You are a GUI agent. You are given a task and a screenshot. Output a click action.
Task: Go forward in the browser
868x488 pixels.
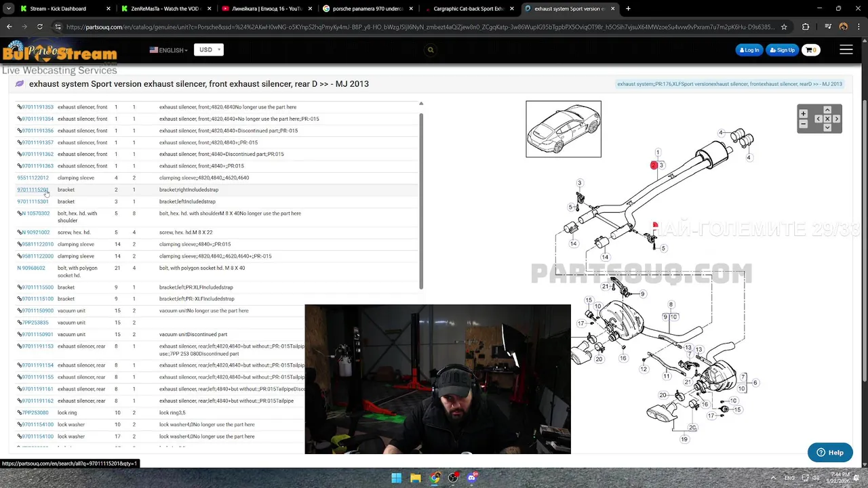tap(24, 26)
